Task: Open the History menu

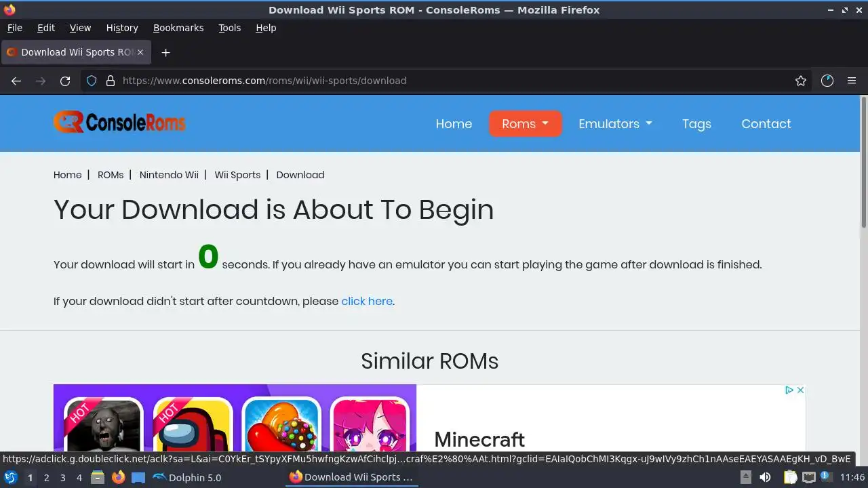Action: [122, 28]
